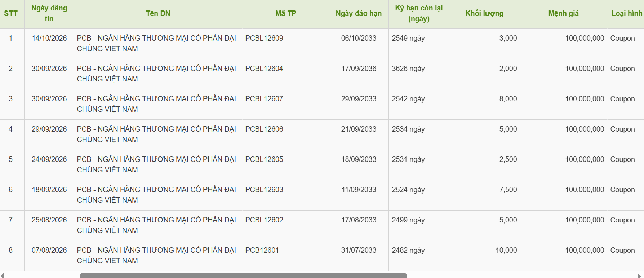Click remaining term 2549 ngày
Image resolution: width=644 pixels, height=278 pixels.
click(x=408, y=38)
